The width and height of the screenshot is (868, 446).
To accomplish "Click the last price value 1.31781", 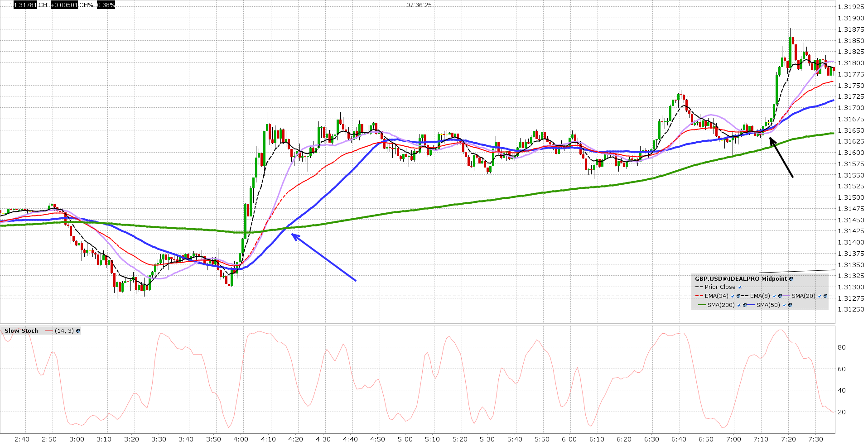I will (x=25, y=5).
